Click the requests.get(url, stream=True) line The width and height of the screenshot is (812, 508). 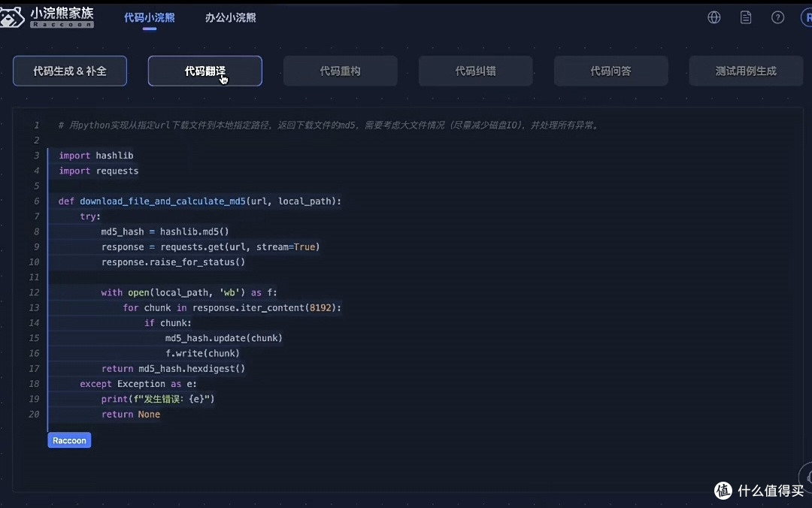point(211,247)
